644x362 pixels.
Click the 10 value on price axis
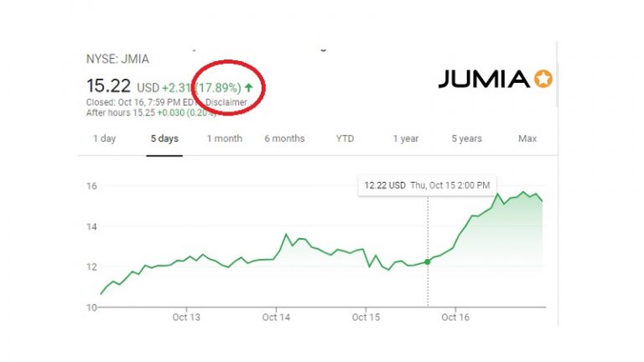click(x=91, y=308)
